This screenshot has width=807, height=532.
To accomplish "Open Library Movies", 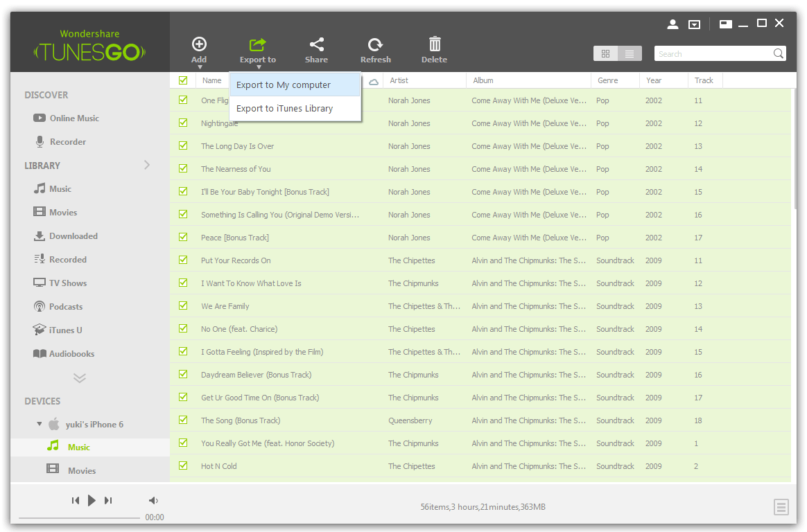I will pyautogui.click(x=55, y=212).
